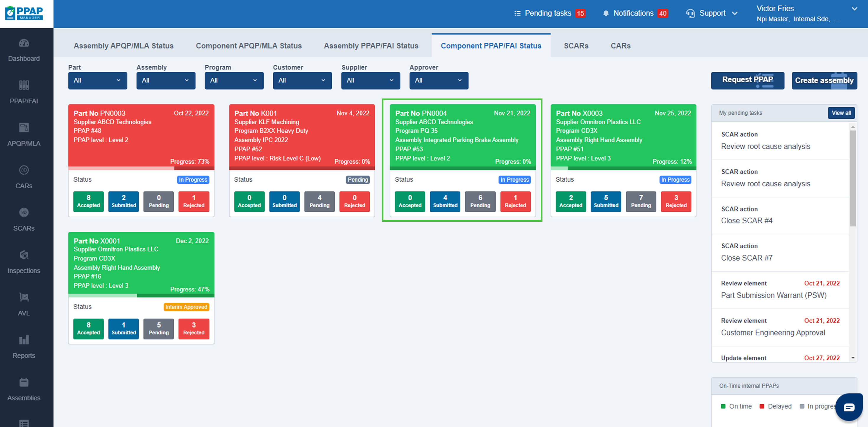Open AVL sidebar icon
The height and width of the screenshot is (427, 868).
point(24,297)
